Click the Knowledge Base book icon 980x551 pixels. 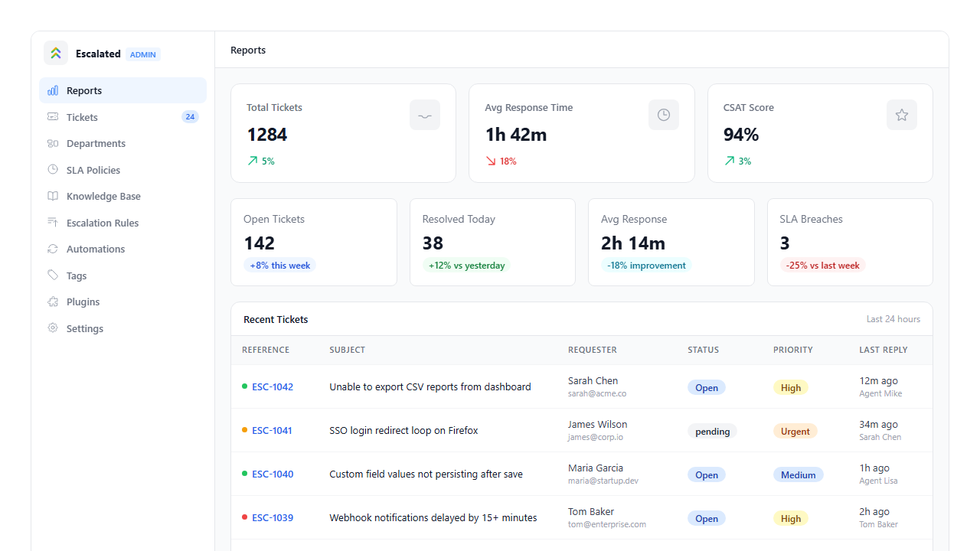53,196
